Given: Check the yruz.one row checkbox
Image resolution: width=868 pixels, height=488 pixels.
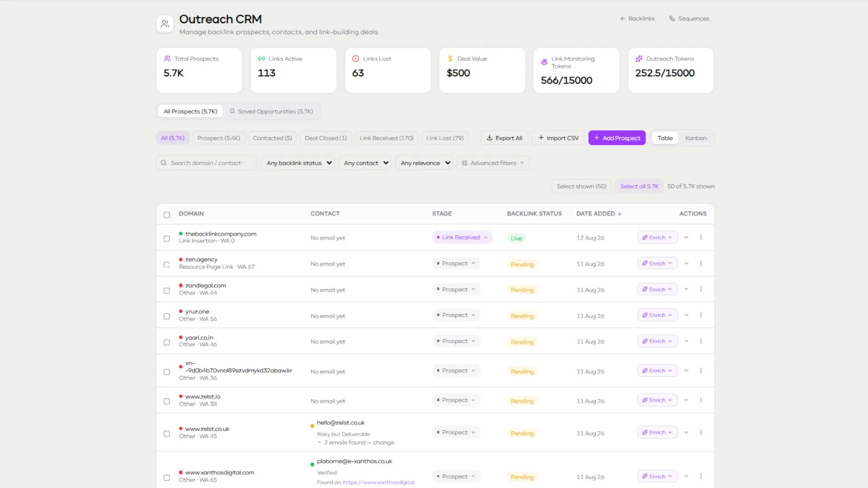Looking at the screenshot, I should (167, 316).
